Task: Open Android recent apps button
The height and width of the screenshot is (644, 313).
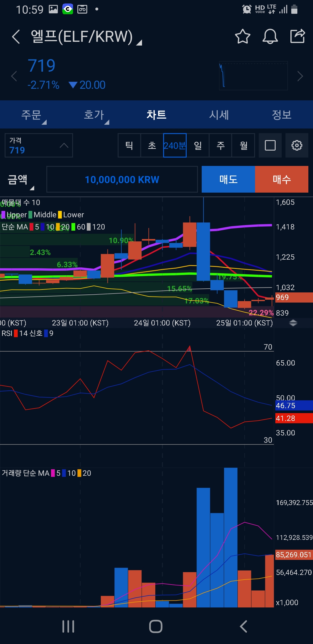Action: click(x=68, y=627)
